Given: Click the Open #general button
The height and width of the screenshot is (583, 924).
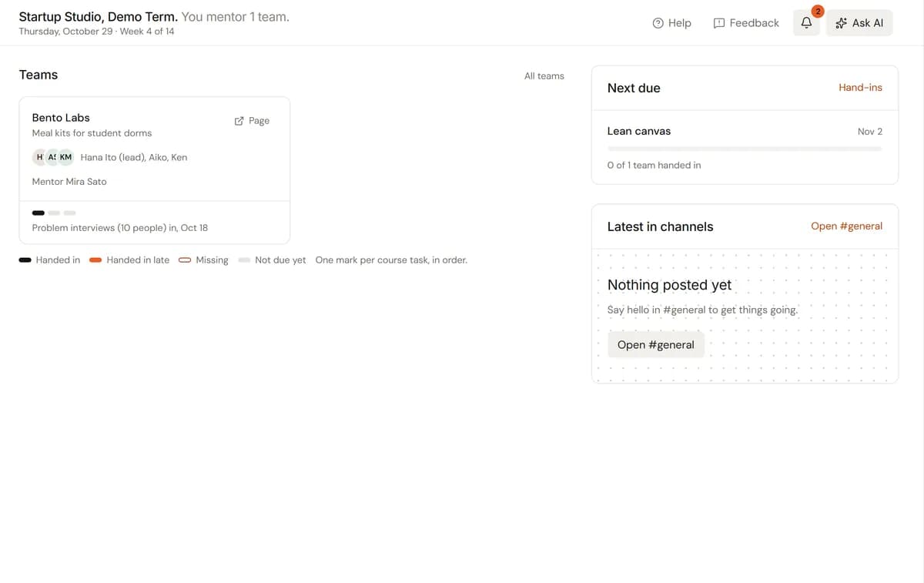Looking at the screenshot, I should coord(656,345).
